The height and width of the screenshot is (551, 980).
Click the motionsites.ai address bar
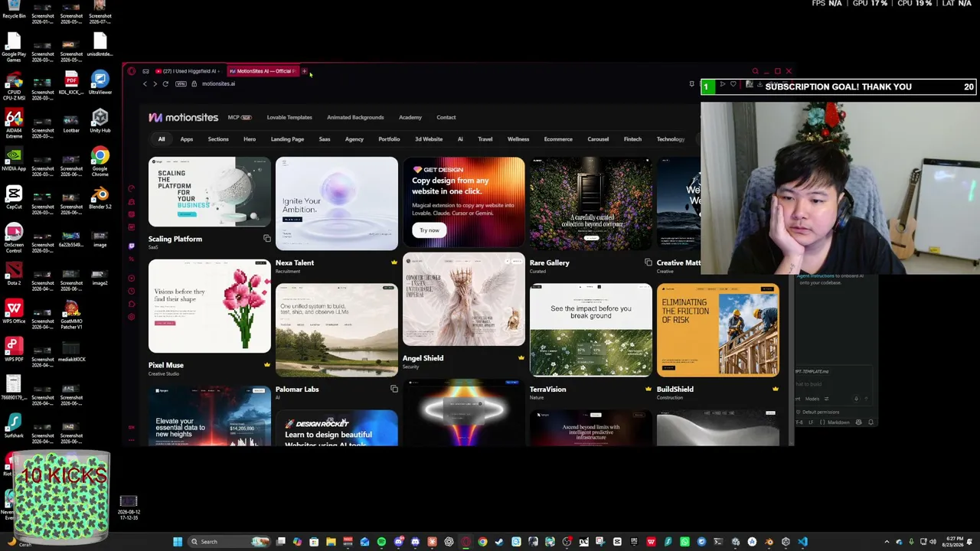point(219,83)
